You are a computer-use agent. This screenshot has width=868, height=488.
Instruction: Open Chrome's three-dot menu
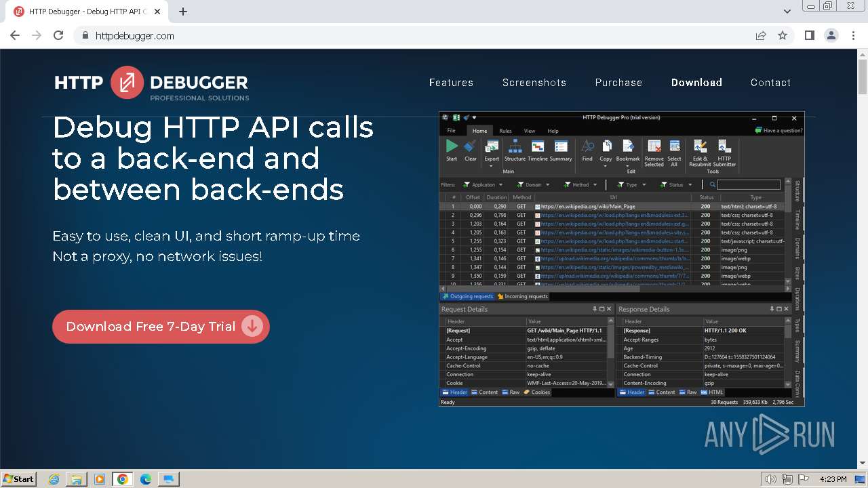click(x=852, y=35)
